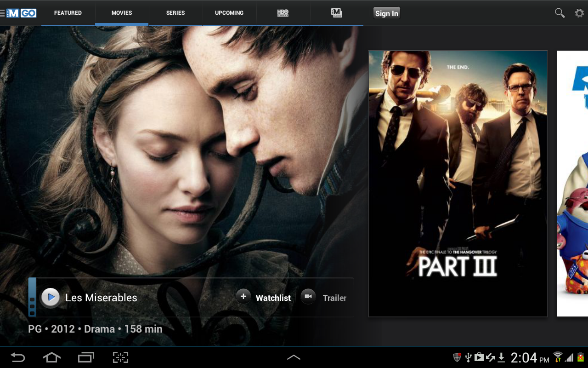Tap the battery status icon
Screen dimensions: 588x368
click(581, 357)
